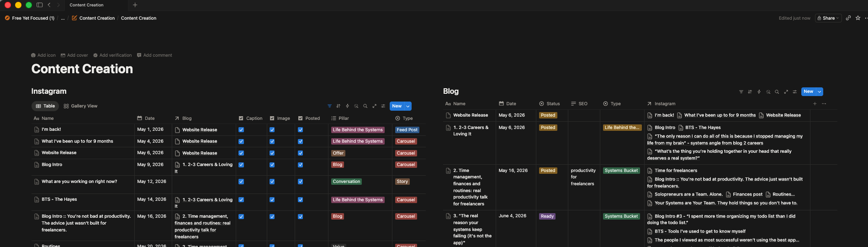This screenshot has width=868, height=247.
Task: Open a new tab with plus icon
Action: [135, 5]
